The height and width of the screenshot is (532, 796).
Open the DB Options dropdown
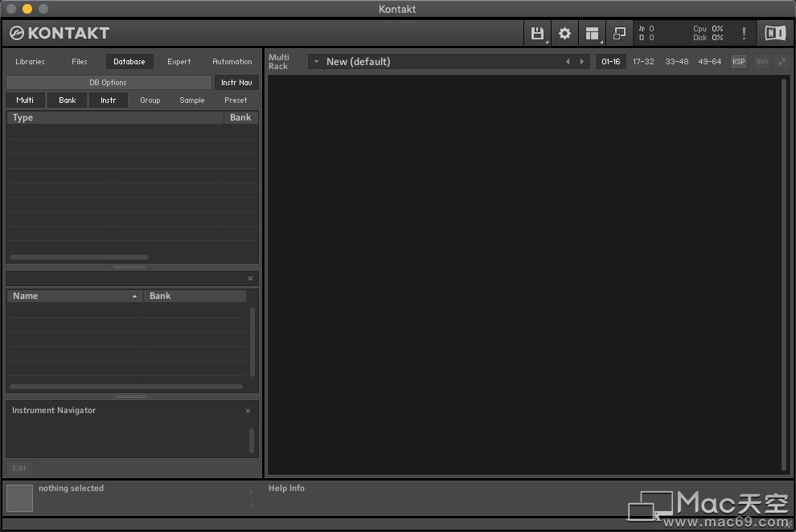coord(108,82)
